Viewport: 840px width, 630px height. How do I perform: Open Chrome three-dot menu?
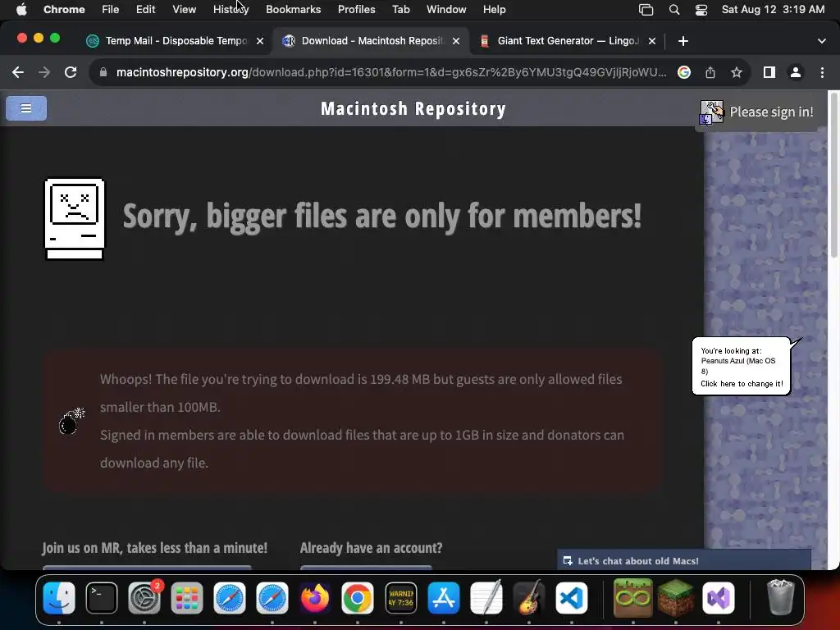822,72
